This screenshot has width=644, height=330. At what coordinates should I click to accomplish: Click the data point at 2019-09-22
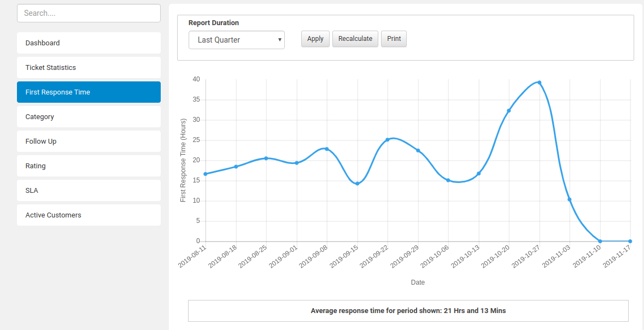point(387,140)
